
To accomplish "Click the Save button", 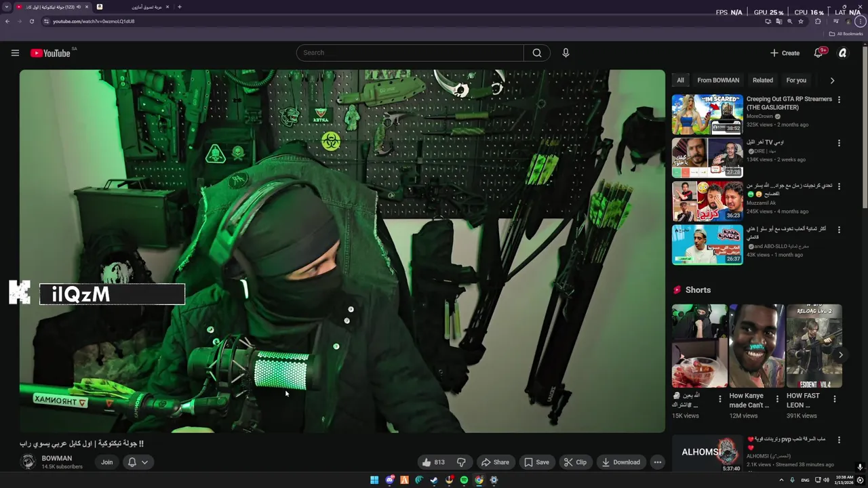I will click(537, 462).
